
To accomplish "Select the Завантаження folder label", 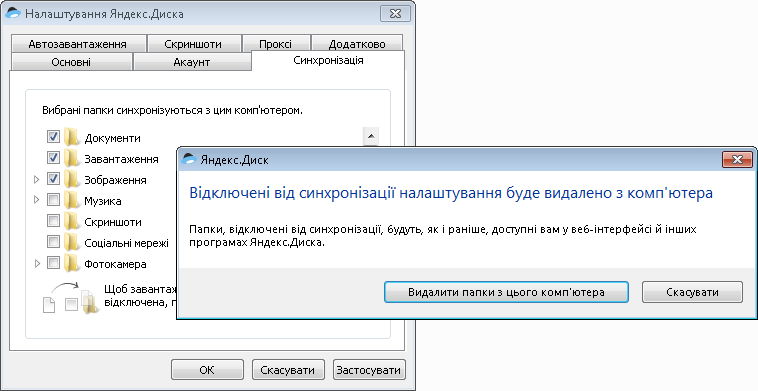I will tap(121, 159).
